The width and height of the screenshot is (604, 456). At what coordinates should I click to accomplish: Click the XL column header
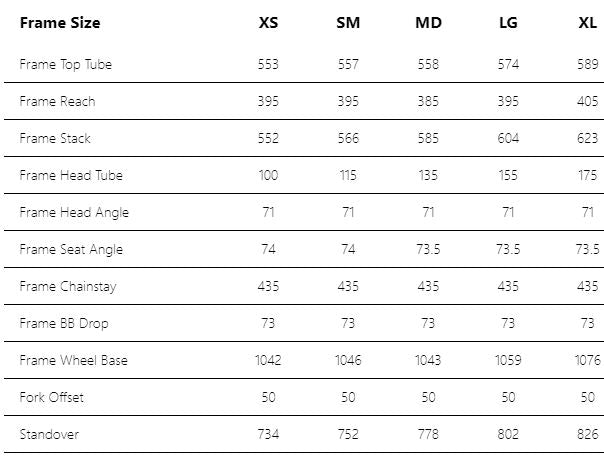(587, 23)
